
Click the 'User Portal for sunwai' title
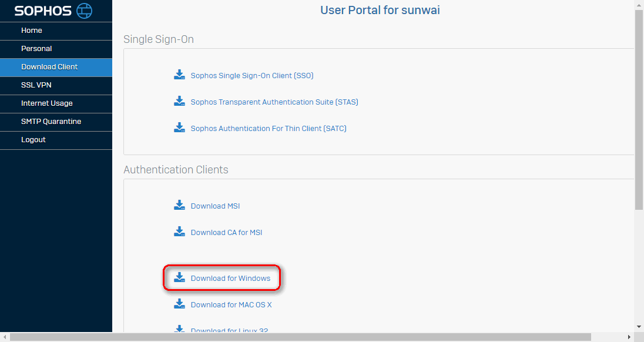[x=380, y=10]
